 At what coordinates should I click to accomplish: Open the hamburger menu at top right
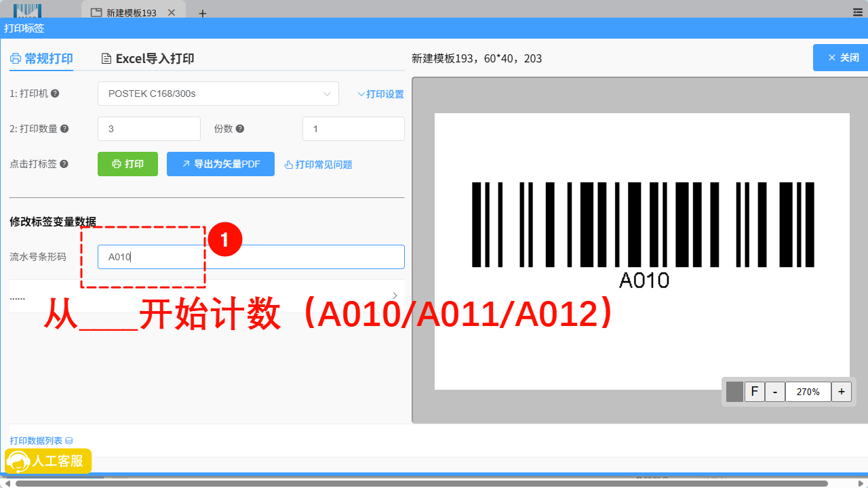point(857,12)
